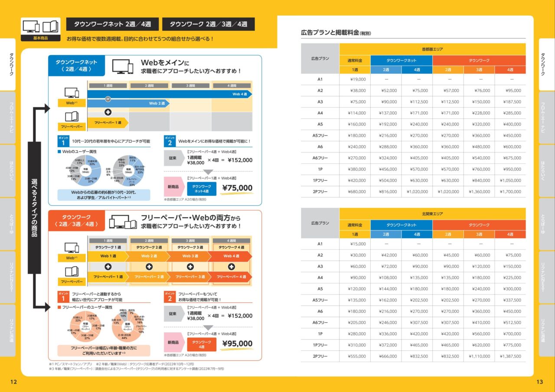555x392 pixels.
Task: Click the dark blue Web 4週 arrow bar
Action: 170,94
